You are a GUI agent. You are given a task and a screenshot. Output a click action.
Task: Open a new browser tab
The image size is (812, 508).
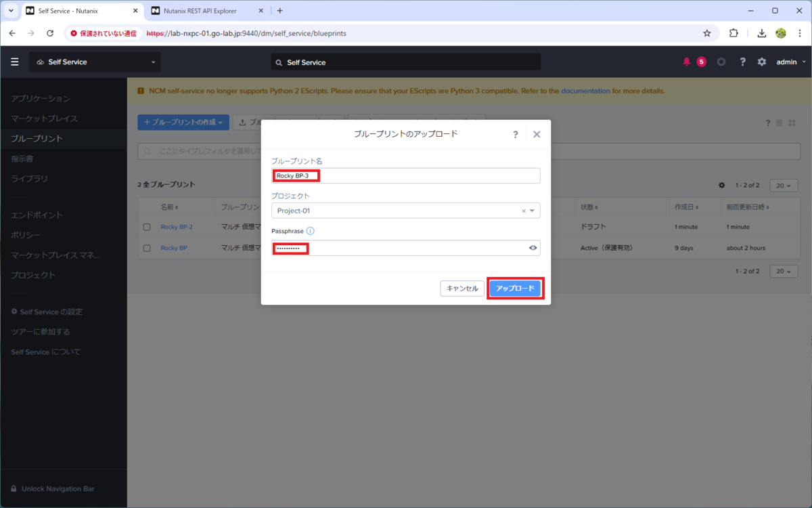click(x=280, y=11)
